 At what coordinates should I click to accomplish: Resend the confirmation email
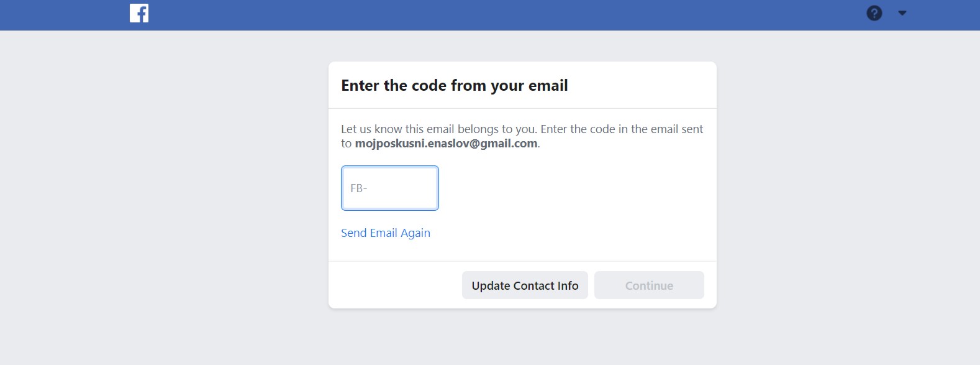click(386, 233)
